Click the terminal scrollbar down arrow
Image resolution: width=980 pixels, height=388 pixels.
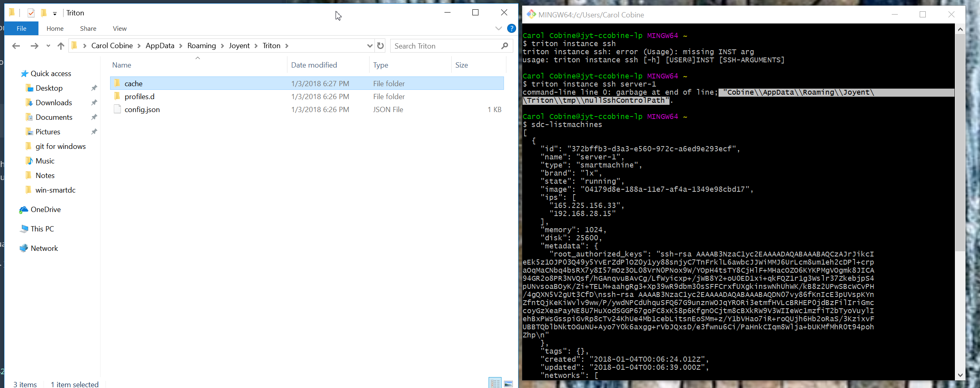[960, 375]
